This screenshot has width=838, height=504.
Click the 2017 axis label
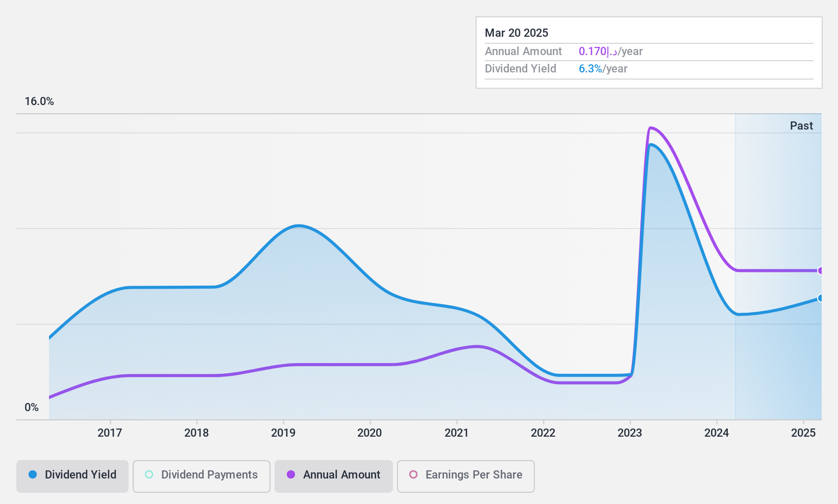point(110,433)
